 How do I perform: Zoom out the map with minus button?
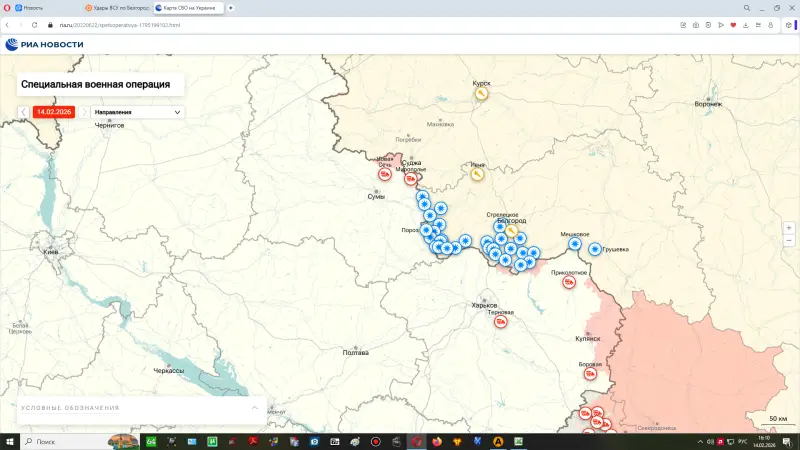click(x=789, y=240)
